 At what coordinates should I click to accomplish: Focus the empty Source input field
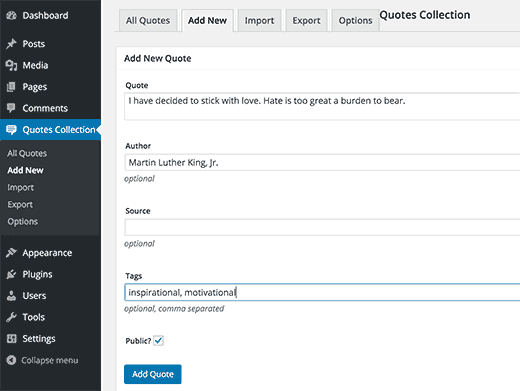(x=322, y=227)
